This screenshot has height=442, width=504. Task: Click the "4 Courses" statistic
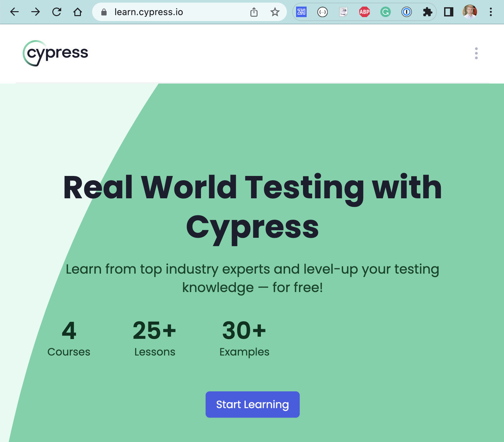coord(69,339)
